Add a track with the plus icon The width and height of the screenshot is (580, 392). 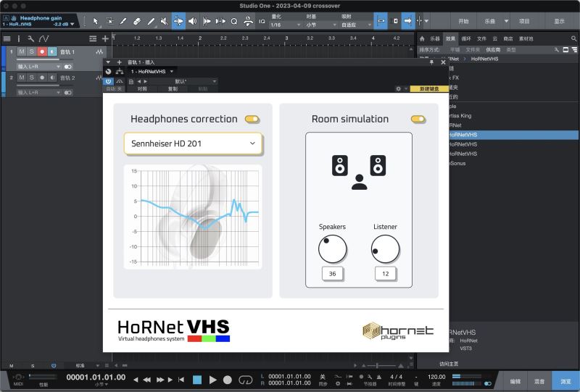pos(105,38)
